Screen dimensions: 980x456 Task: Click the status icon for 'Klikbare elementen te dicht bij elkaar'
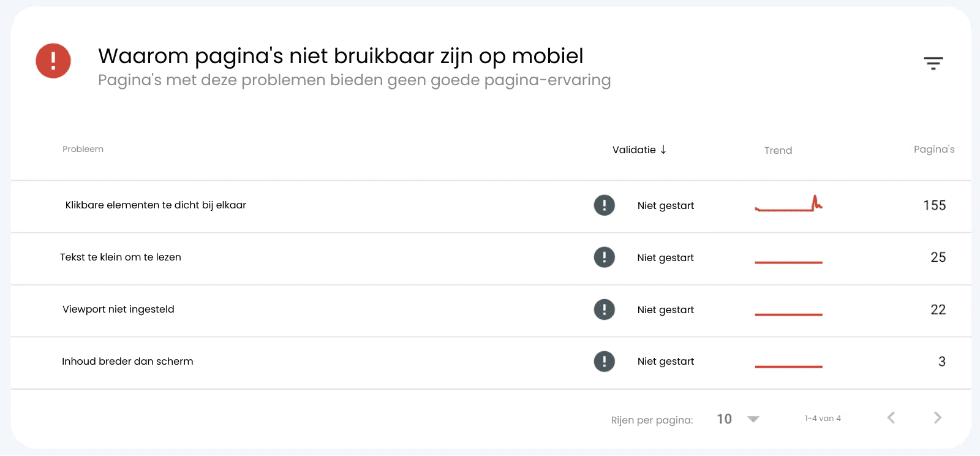pyautogui.click(x=604, y=205)
